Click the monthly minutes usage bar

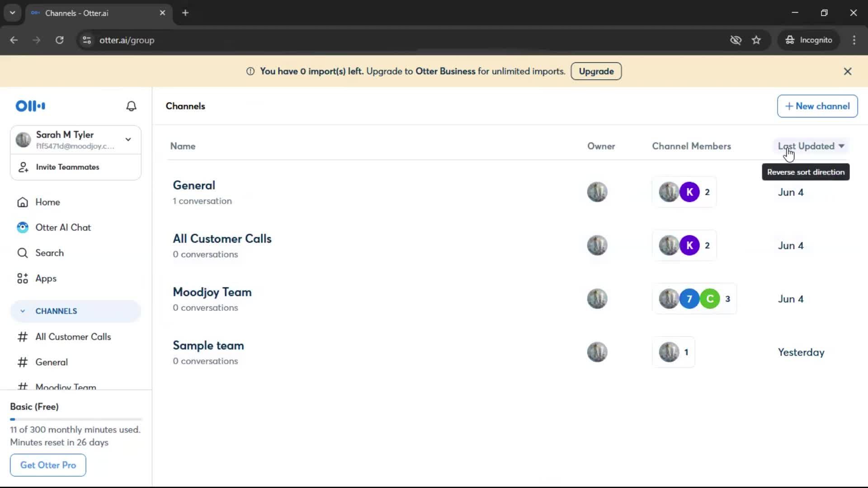[x=76, y=419]
